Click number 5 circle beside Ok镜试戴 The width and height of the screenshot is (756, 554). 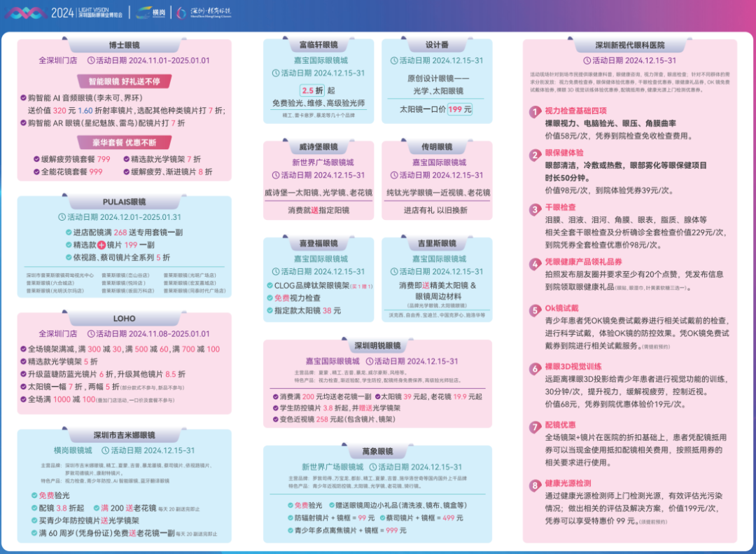click(x=535, y=309)
